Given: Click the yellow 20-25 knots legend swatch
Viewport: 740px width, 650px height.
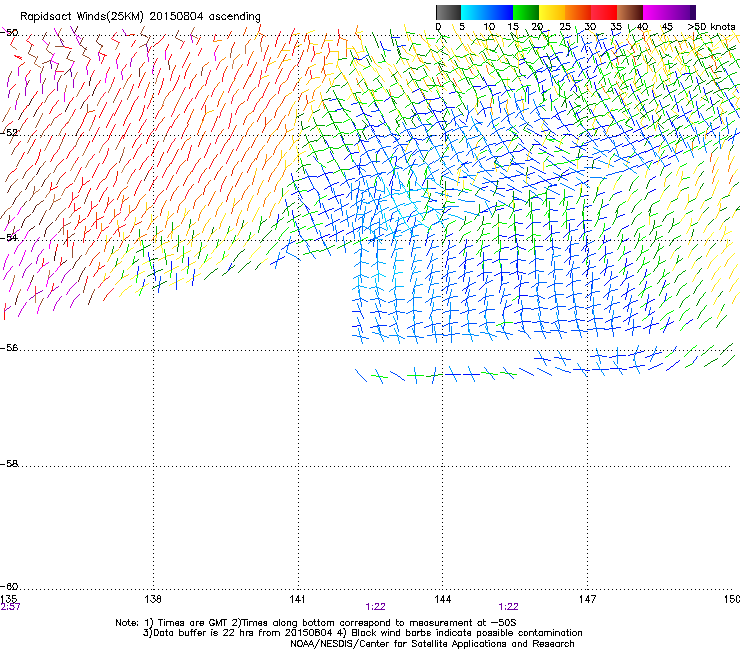Looking at the screenshot, I should [552, 12].
